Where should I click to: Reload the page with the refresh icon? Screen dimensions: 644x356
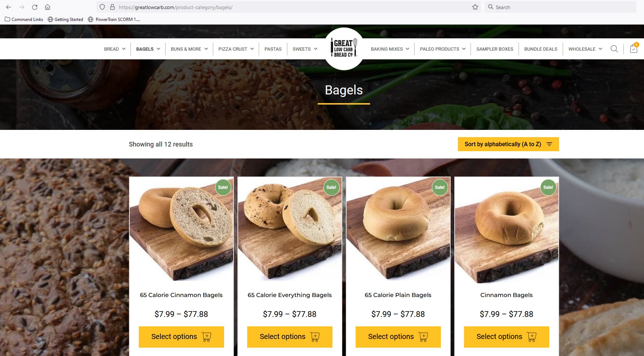(35, 7)
